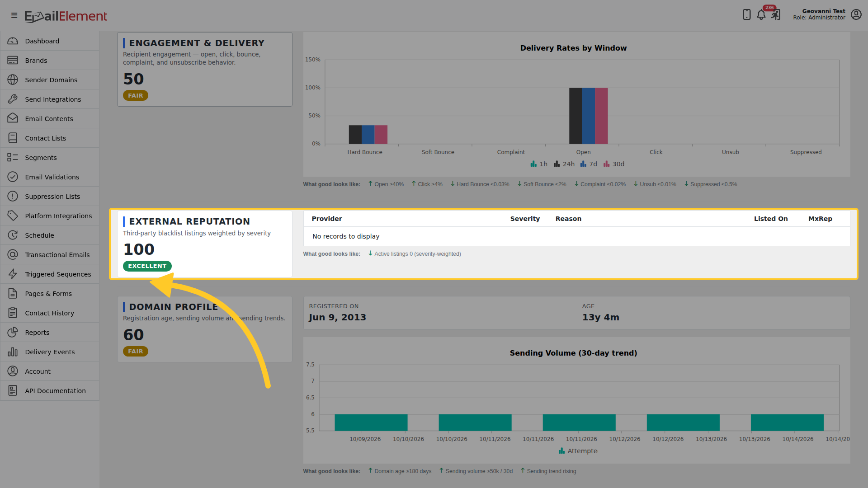This screenshot has height=488, width=868.
Task: Select the Engagement & Delivery score card
Action: tap(205, 69)
